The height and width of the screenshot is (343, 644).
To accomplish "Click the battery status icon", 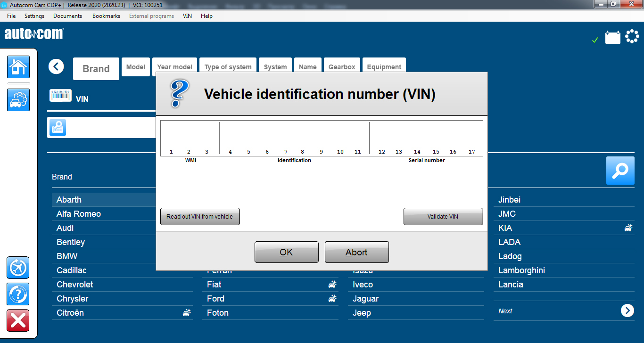I will pos(613,37).
